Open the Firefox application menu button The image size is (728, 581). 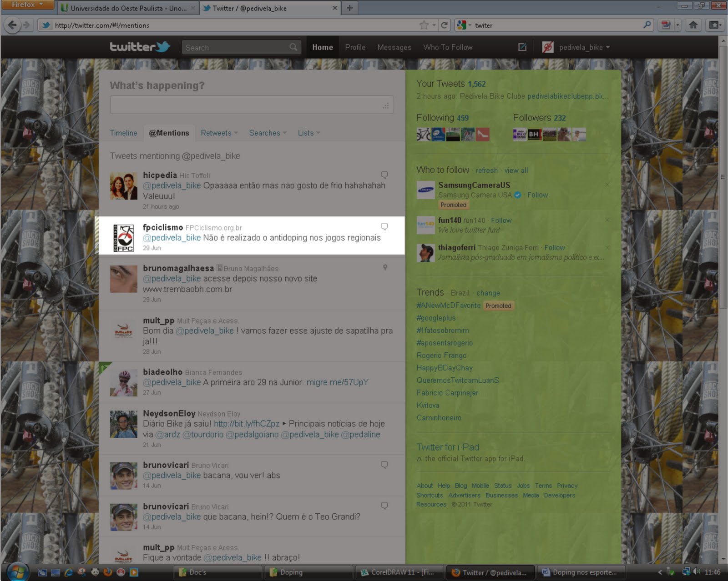click(27, 5)
